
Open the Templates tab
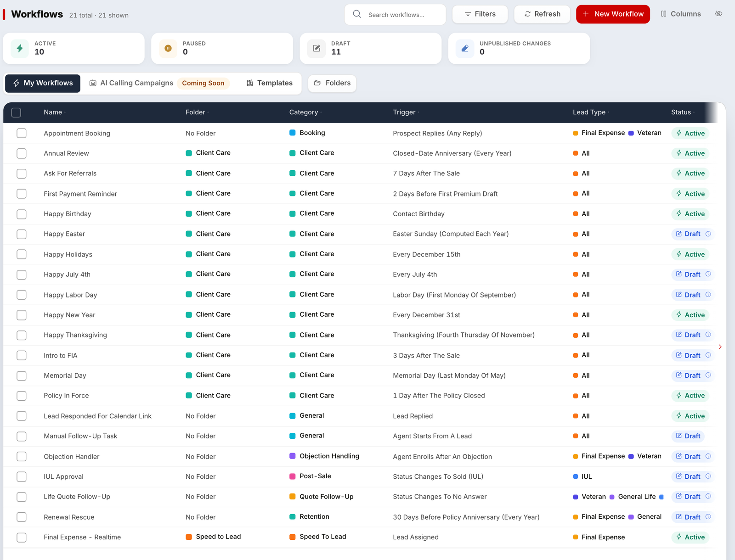(270, 83)
